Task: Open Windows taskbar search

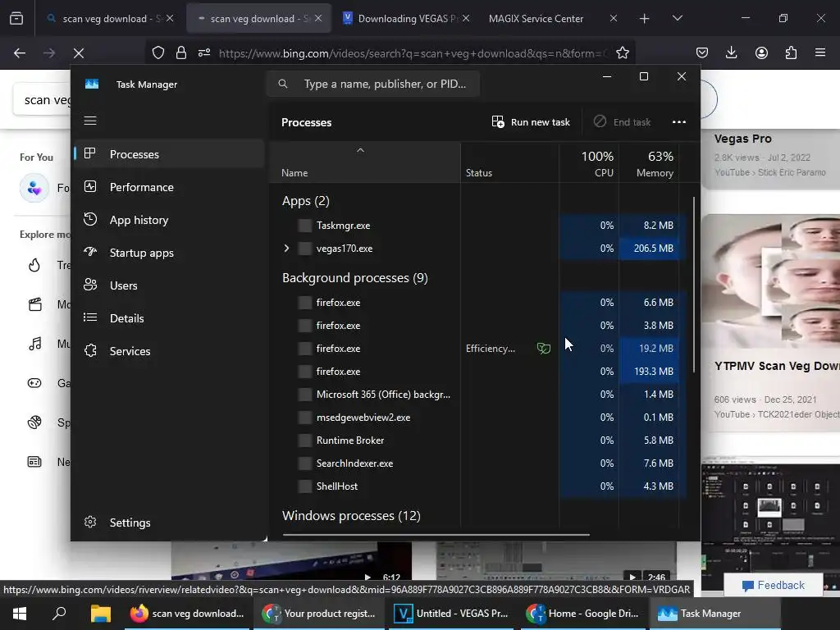Action: point(59,614)
